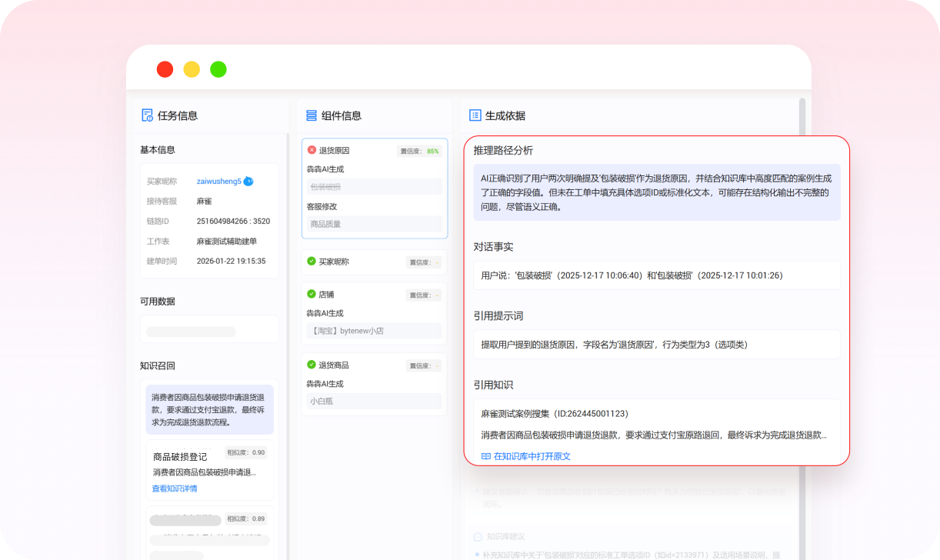Click the yellow window minimize dot

pos(192,69)
